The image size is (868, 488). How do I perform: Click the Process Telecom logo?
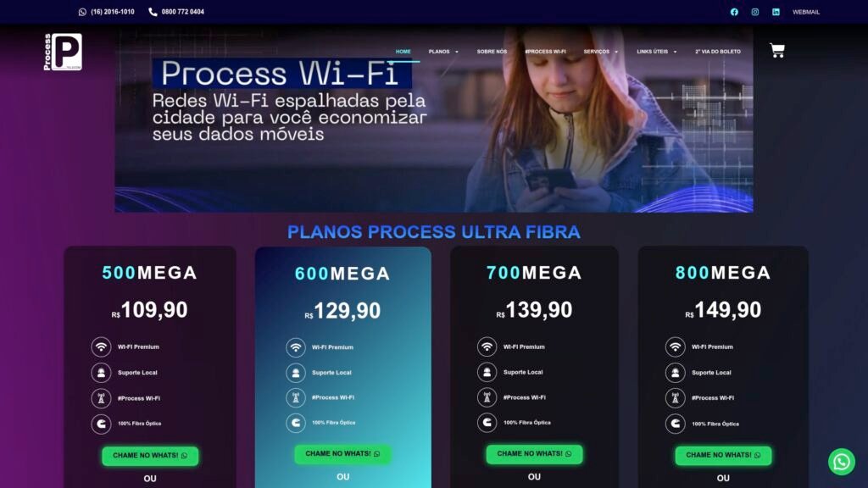(63, 52)
